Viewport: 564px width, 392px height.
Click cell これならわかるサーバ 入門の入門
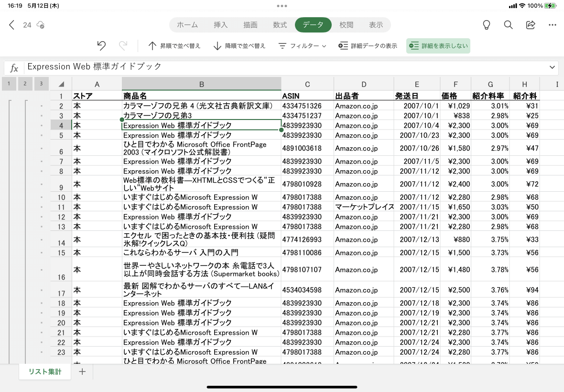tap(201, 252)
